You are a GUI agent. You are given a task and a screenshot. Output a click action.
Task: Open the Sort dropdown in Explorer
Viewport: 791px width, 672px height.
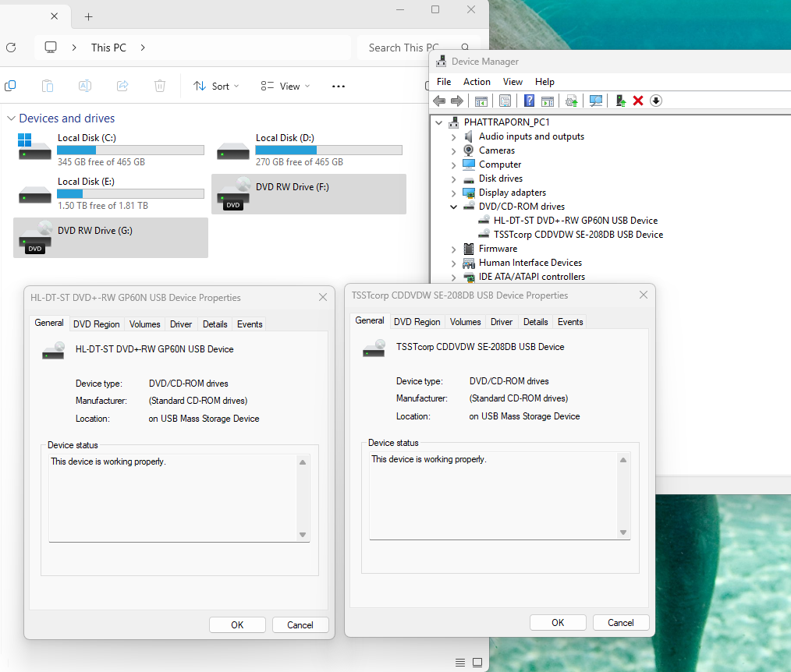[216, 87]
